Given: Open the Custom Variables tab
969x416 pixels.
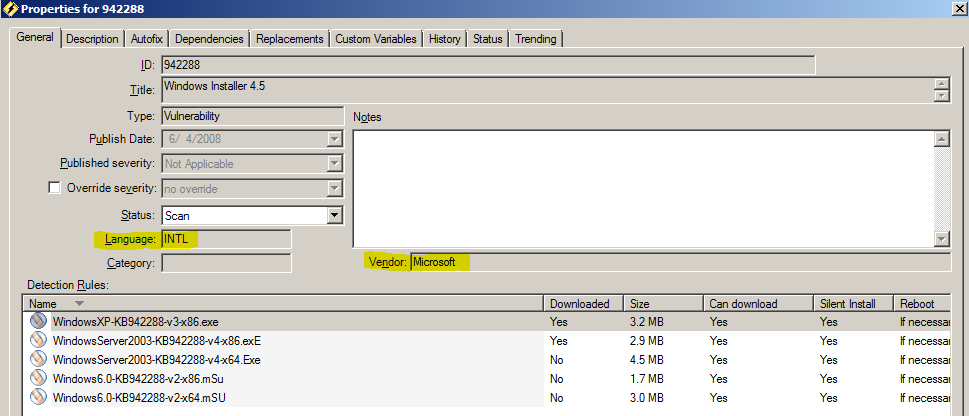Looking at the screenshot, I should coord(375,39).
